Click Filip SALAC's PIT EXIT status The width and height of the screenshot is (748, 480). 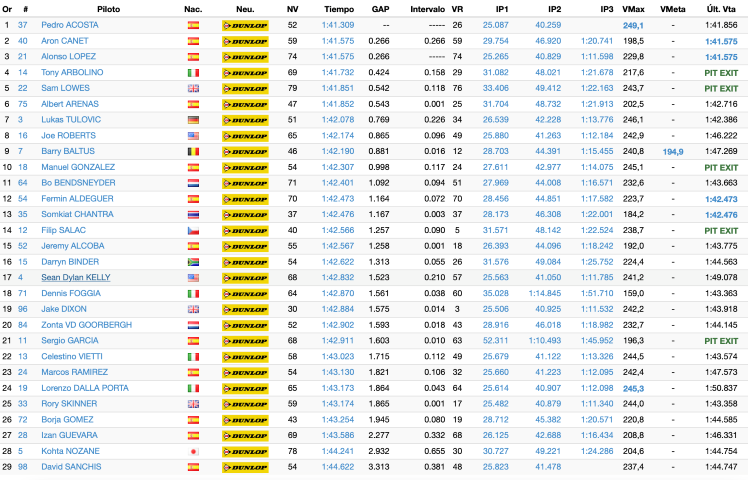click(x=721, y=231)
